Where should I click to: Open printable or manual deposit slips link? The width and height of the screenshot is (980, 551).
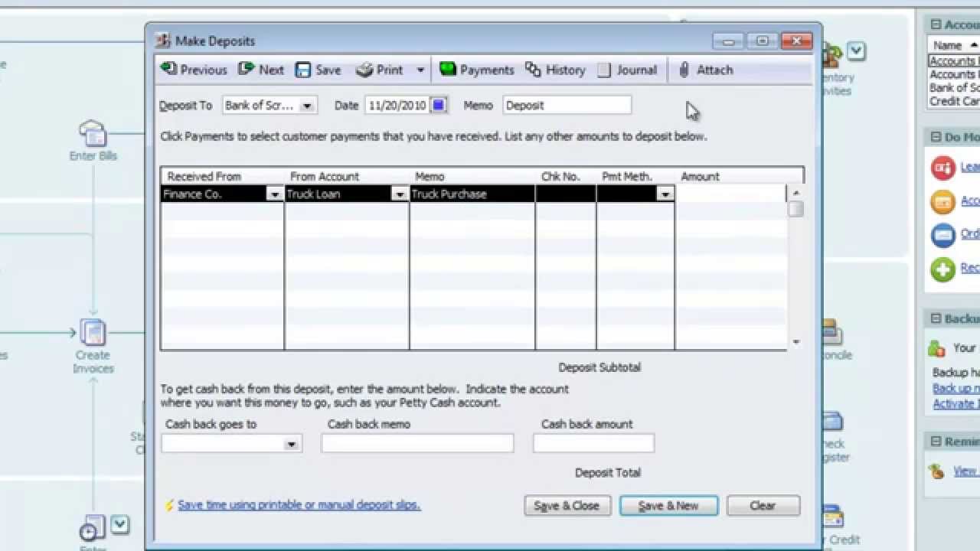pyautogui.click(x=299, y=505)
